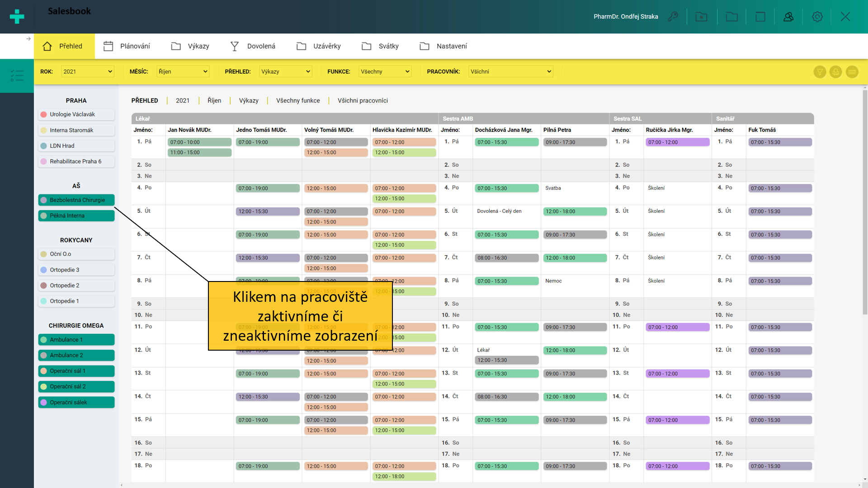The height and width of the screenshot is (488, 868).
Task: Open the ROK year dropdown
Action: [x=87, y=71]
